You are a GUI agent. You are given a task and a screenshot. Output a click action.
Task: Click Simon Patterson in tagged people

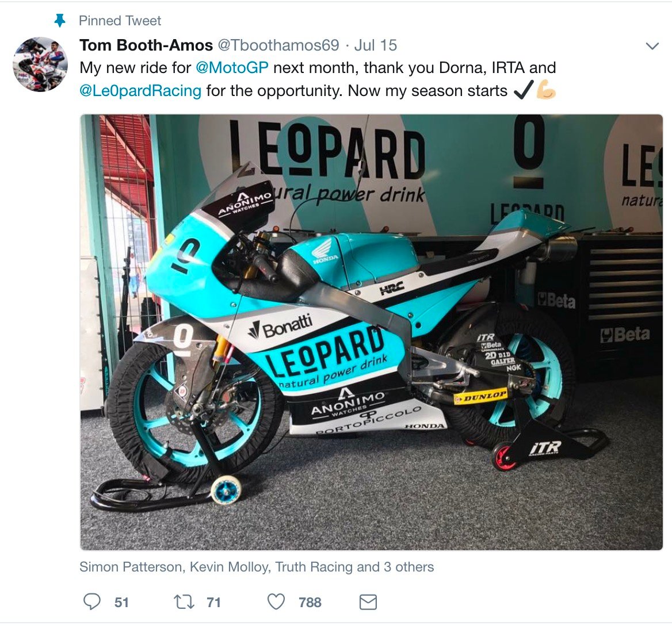click(131, 567)
